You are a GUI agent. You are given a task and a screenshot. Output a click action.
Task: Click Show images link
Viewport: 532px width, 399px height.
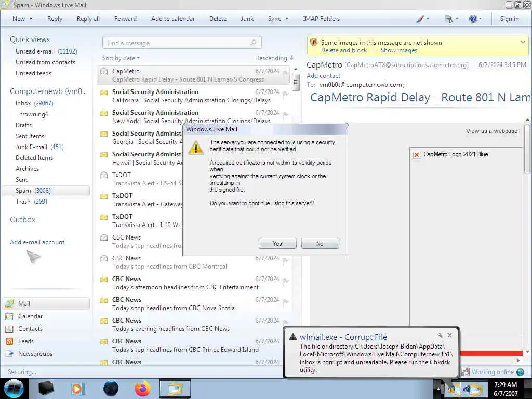tap(398, 50)
